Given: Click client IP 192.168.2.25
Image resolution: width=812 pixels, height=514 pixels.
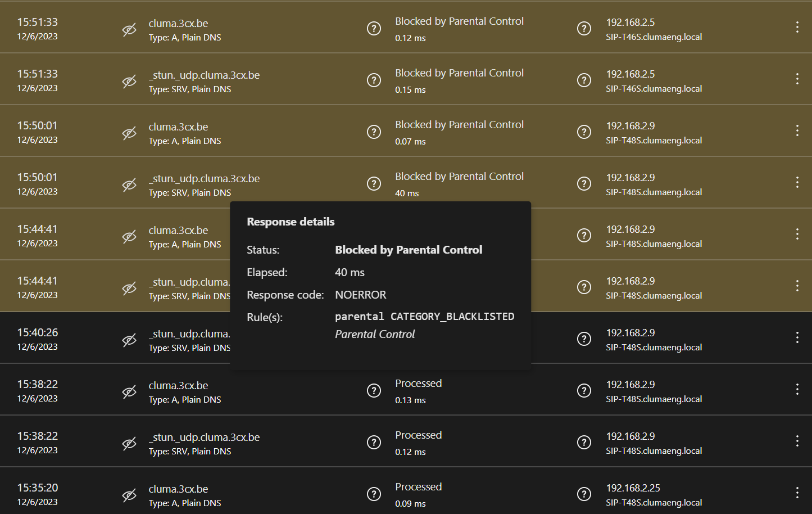Looking at the screenshot, I should click(633, 488).
